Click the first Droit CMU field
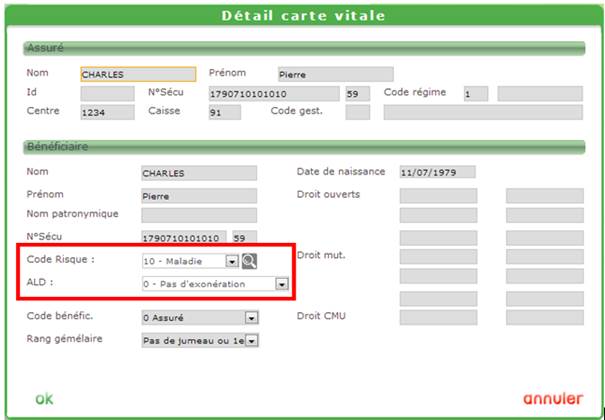The height and width of the screenshot is (420, 605). [x=438, y=317]
